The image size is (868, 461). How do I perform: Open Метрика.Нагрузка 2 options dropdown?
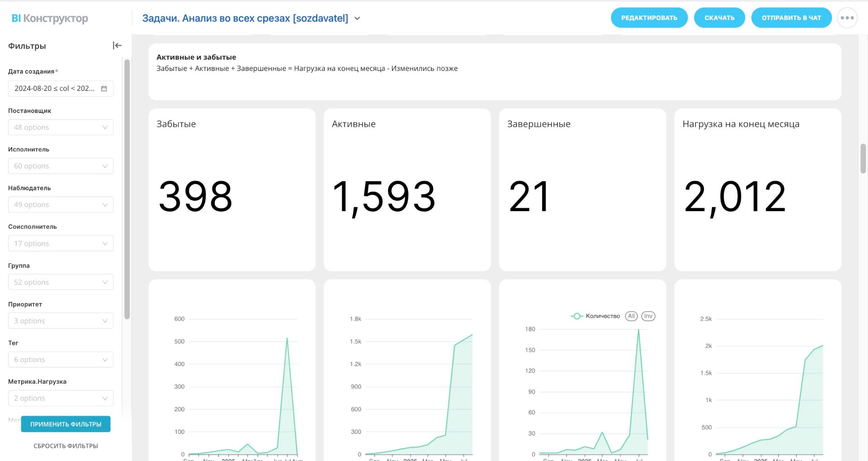pos(61,398)
